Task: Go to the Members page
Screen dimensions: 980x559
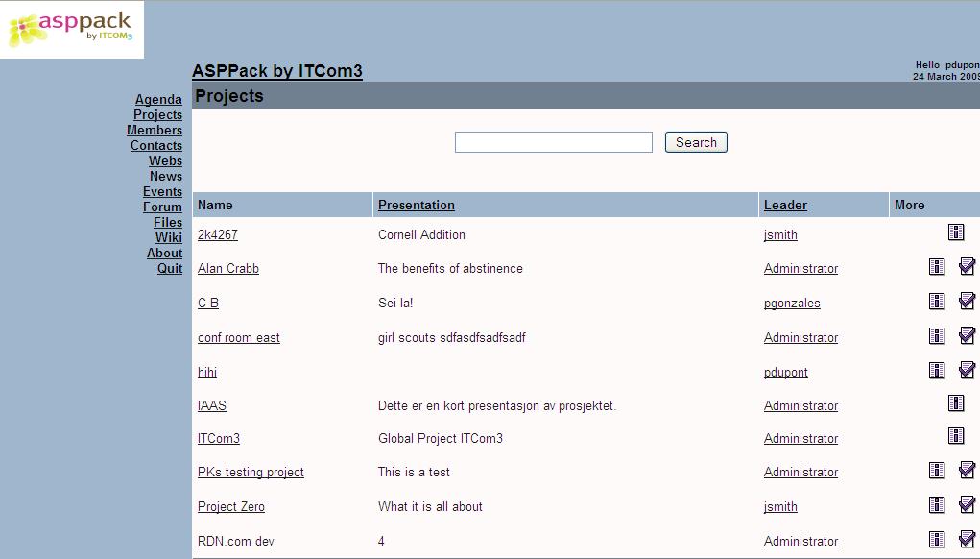Action: 155,130
